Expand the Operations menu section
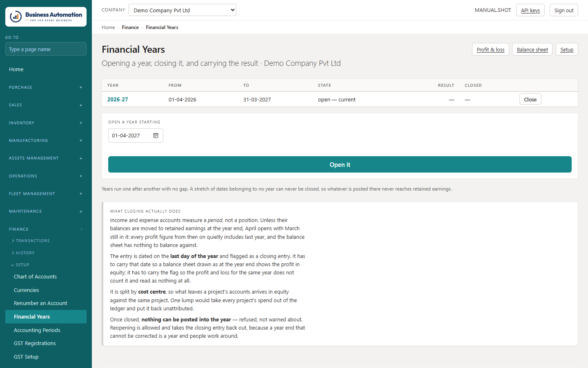Screen dimensions: 588x368 [x=46, y=176]
